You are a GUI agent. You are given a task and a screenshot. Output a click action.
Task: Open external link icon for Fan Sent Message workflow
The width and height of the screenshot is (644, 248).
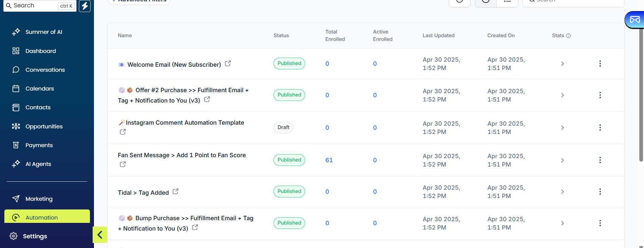pyautogui.click(x=123, y=164)
